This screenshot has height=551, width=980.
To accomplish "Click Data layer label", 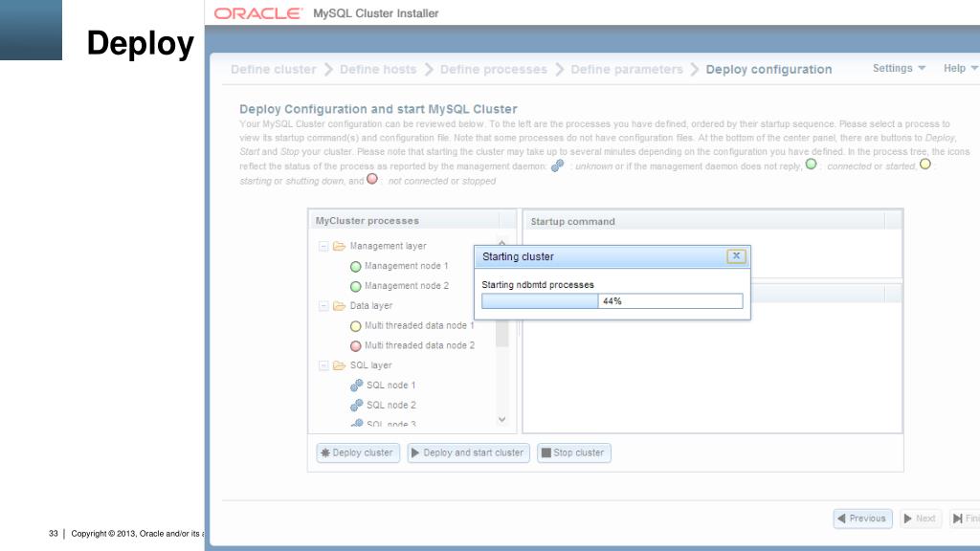I will pyautogui.click(x=371, y=306).
